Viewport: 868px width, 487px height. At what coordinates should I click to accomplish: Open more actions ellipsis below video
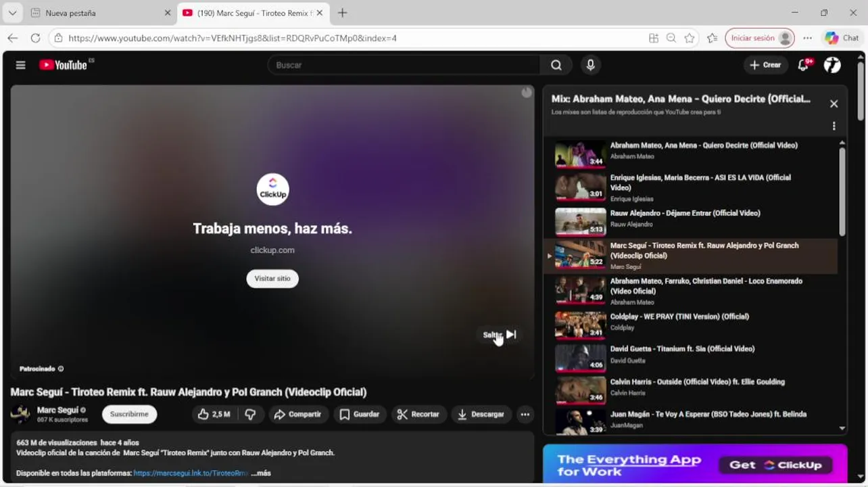coord(525,414)
